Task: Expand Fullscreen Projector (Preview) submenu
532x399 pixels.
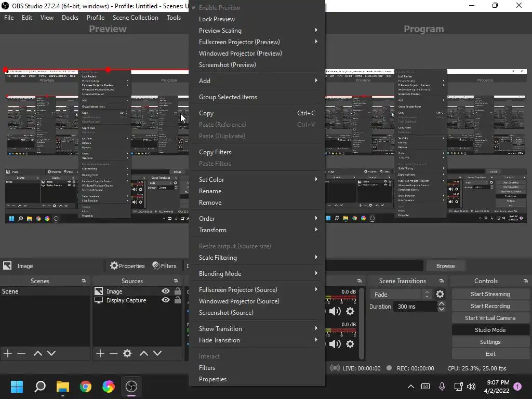Action: tap(257, 42)
